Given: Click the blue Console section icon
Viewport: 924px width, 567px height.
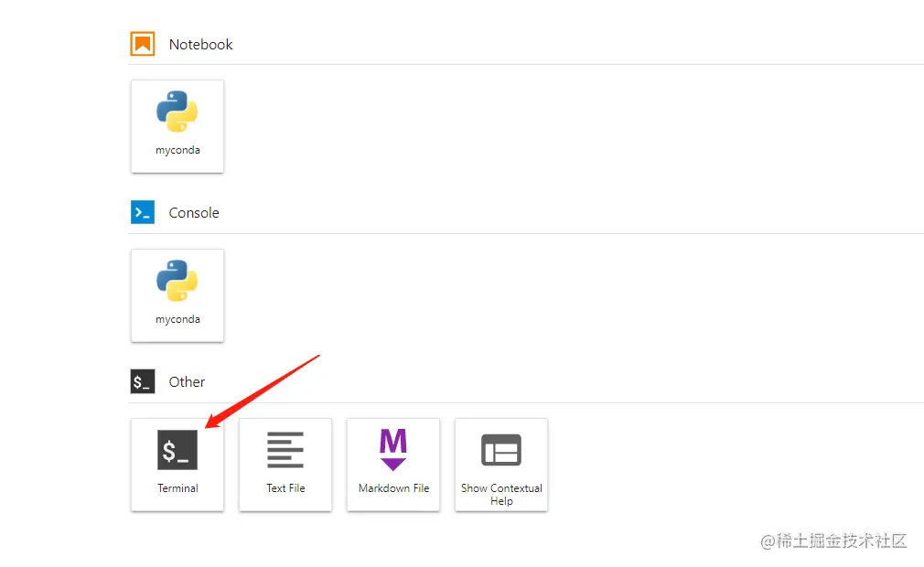Looking at the screenshot, I should (143, 212).
